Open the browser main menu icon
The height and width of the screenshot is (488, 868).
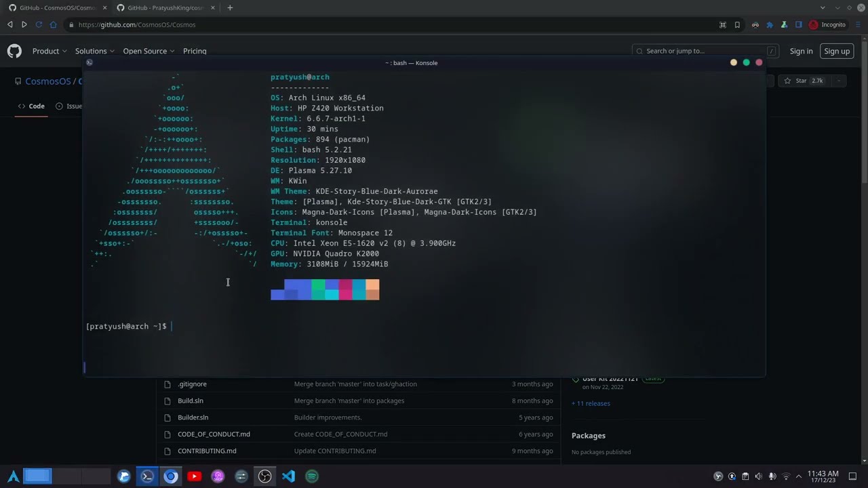click(856, 24)
